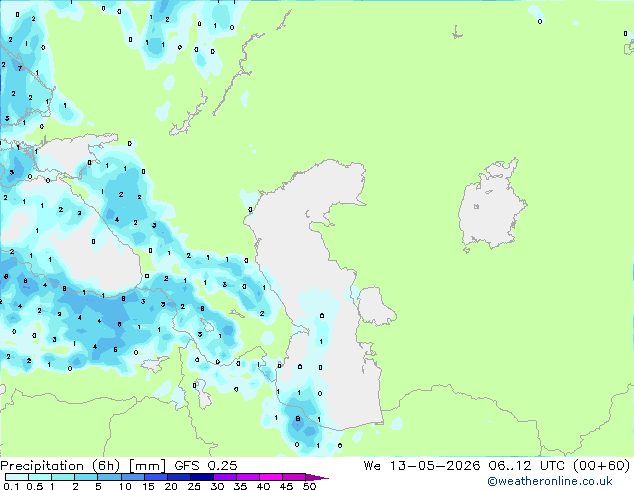The height and width of the screenshot is (490, 634).
Task: Click the 40–45 mm magenta legend swatch
Action: pyautogui.click(x=271, y=477)
